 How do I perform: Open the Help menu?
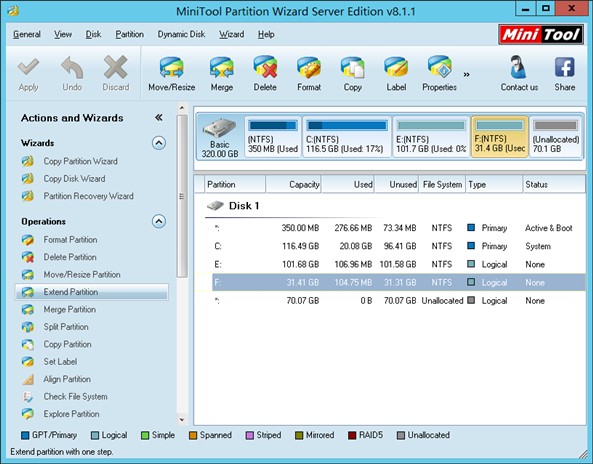pyautogui.click(x=266, y=34)
